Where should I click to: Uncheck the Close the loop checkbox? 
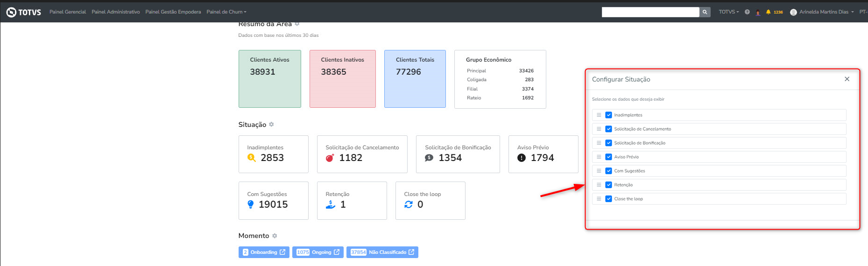pyautogui.click(x=608, y=199)
